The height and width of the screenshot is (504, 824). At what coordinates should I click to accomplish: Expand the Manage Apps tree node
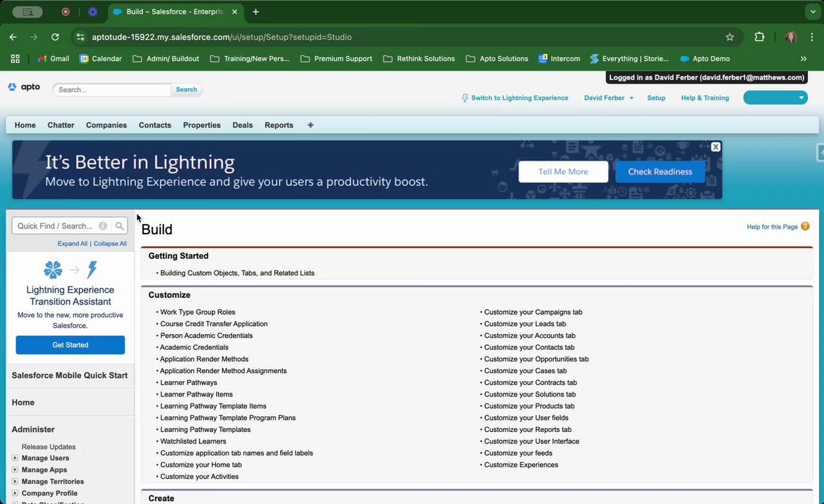pos(15,470)
